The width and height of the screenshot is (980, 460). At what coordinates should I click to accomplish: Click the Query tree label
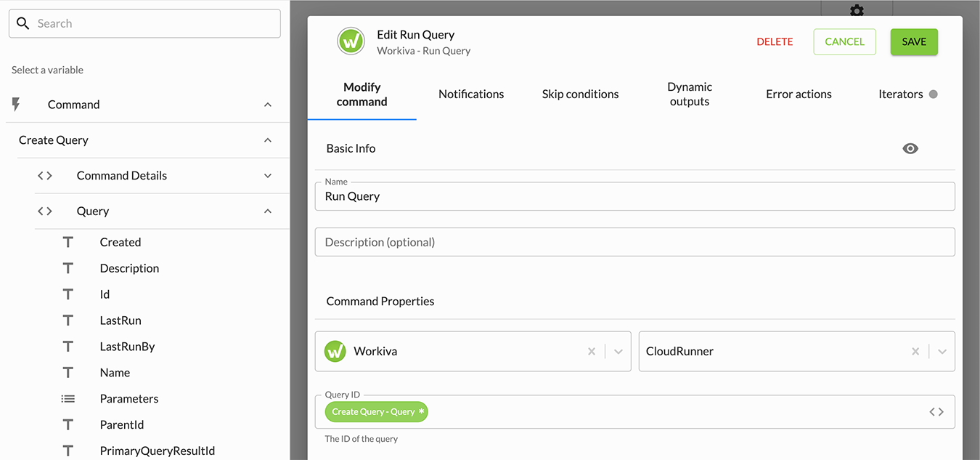pyautogui.click(x=93, y=211)
